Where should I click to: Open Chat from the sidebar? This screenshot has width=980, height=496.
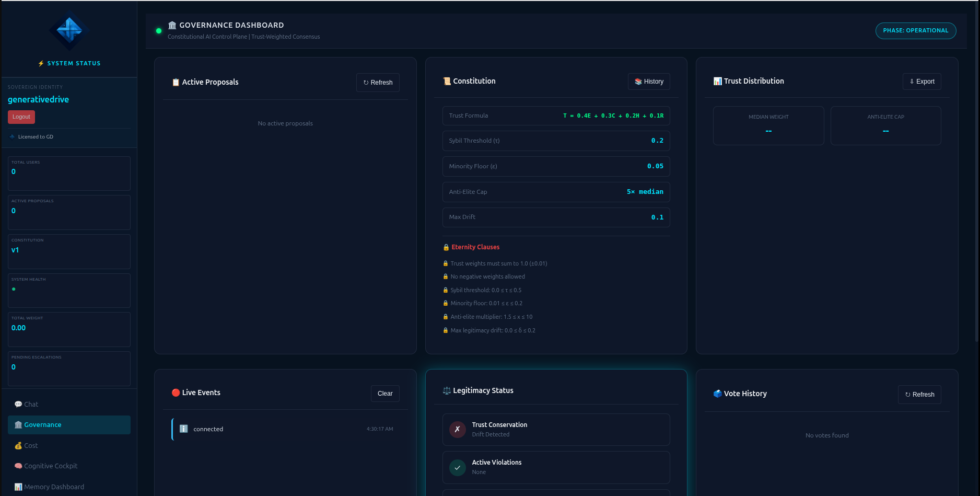31,404
